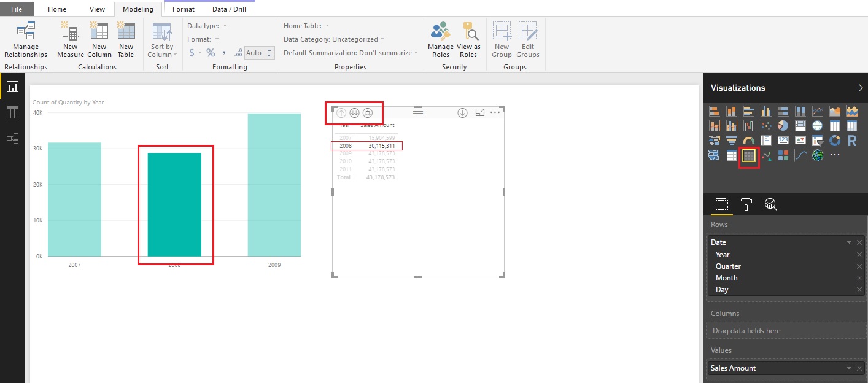
Task: Open Analytics magnifier tab
Action: tap(771, 205)
